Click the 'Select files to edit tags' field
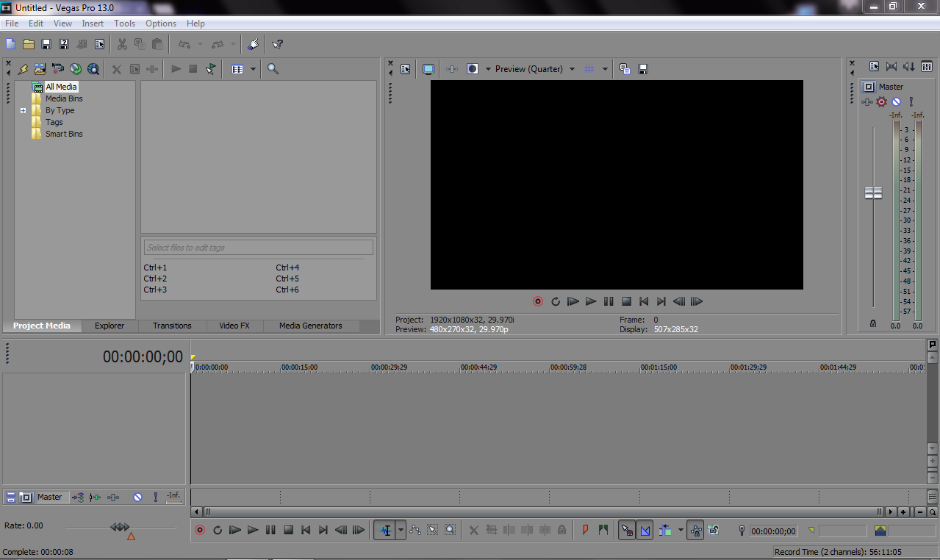 pyautogui.click(x=259, y=248)
